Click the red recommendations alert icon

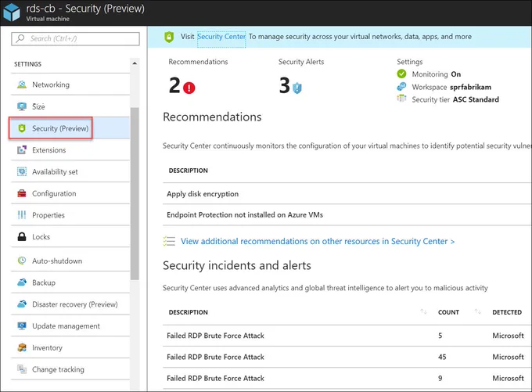(x=189, y=88)
